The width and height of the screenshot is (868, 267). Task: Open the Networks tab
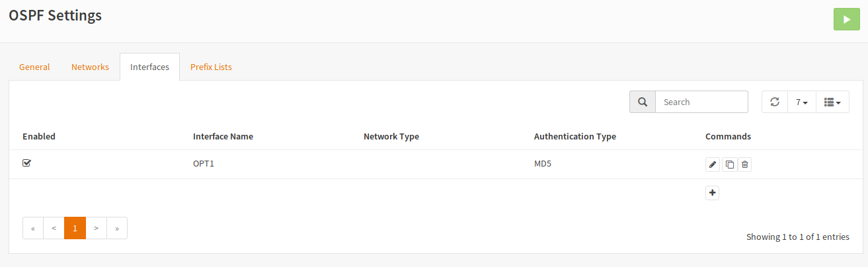point(90,67)
